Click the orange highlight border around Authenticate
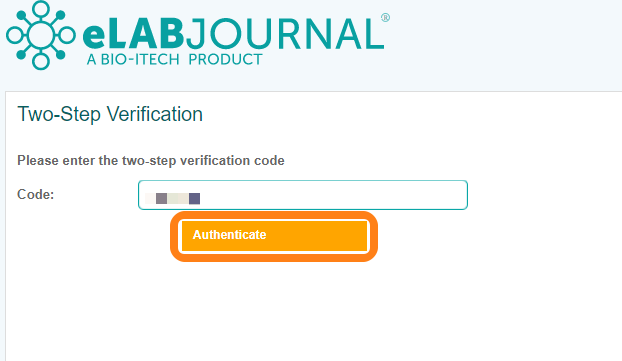Image resolution: width=622 pixels, height=361 pixels. click(274, 215)
